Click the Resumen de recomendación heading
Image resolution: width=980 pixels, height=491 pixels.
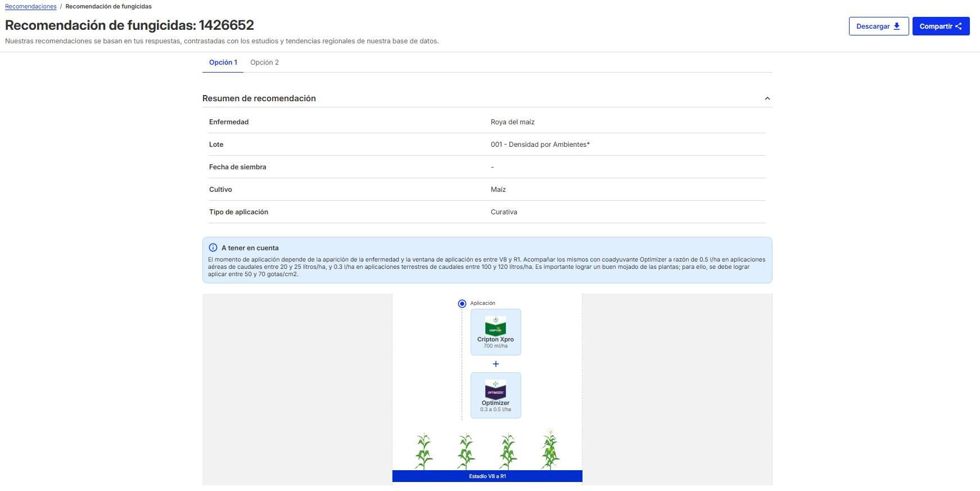click(x=259, y=98)
